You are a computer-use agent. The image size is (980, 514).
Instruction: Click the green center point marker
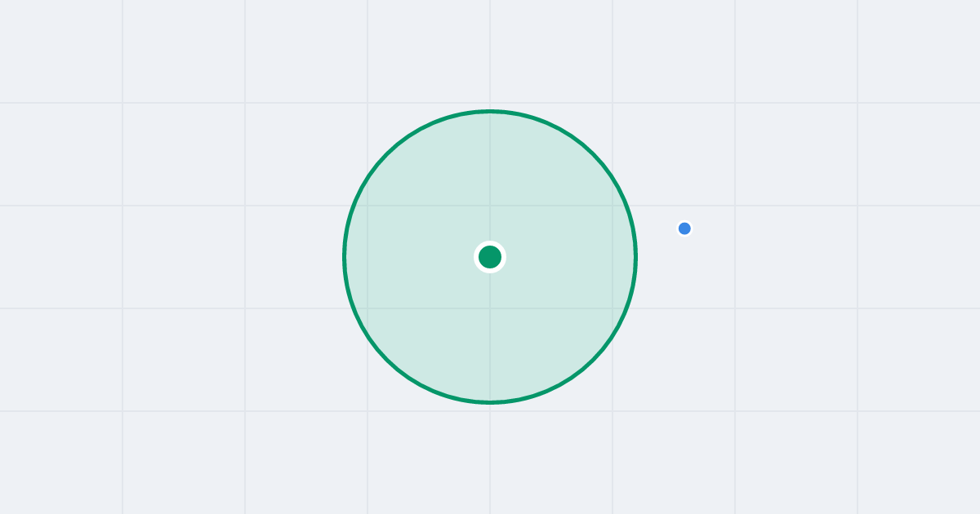pyautogui.click(x=490, y=257)
